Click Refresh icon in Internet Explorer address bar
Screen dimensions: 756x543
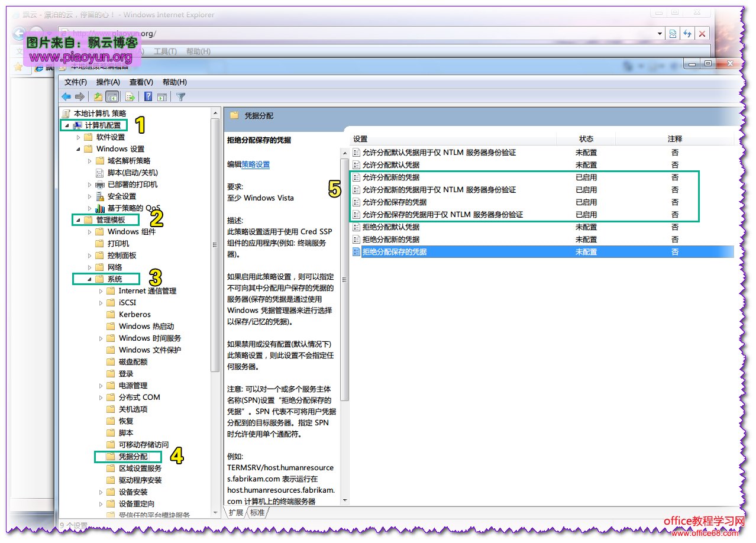tap(687, 34)
